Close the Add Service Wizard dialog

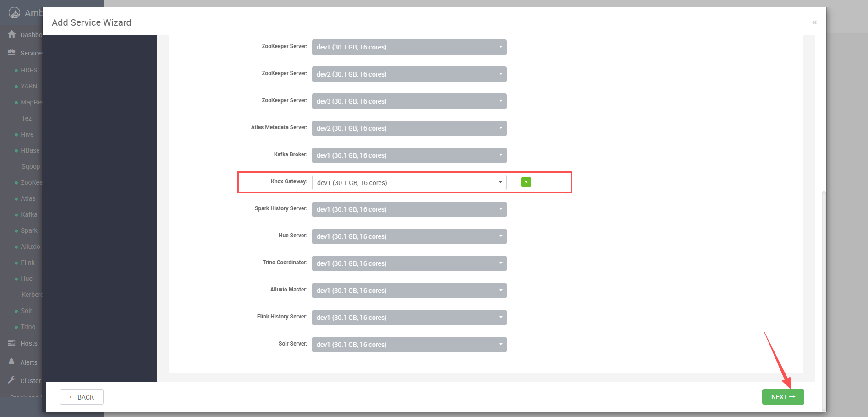point(814,22)
